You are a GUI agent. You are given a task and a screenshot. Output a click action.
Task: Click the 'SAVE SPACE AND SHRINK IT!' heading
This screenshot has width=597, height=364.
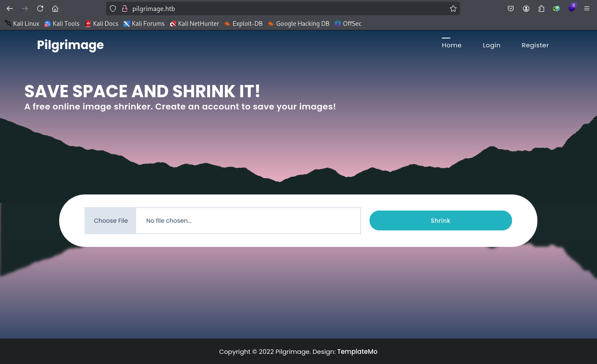[x=142, y=91]
